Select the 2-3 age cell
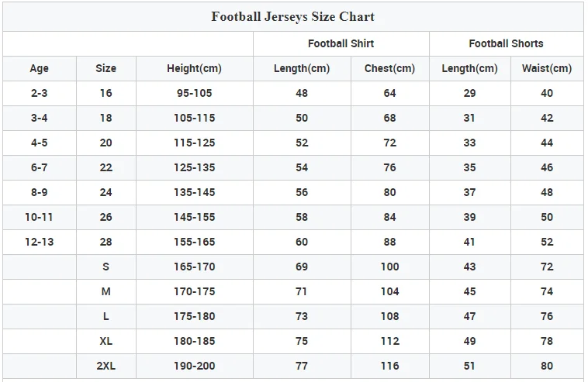The height and width of the screenshot is (382, 588). pyautogui.click(x=39, y=93)
